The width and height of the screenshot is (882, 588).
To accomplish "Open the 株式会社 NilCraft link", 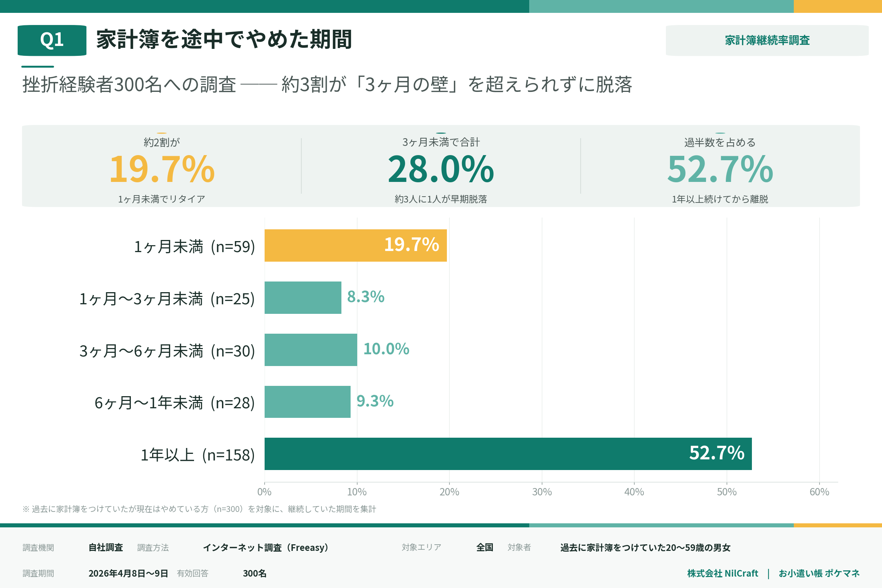I will (722, 573).
